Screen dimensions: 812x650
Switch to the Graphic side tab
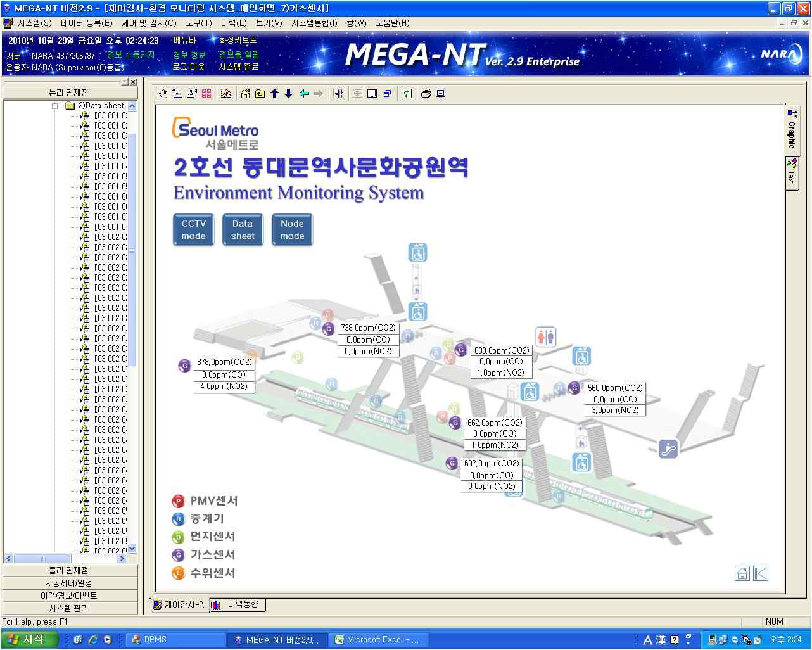792,130
